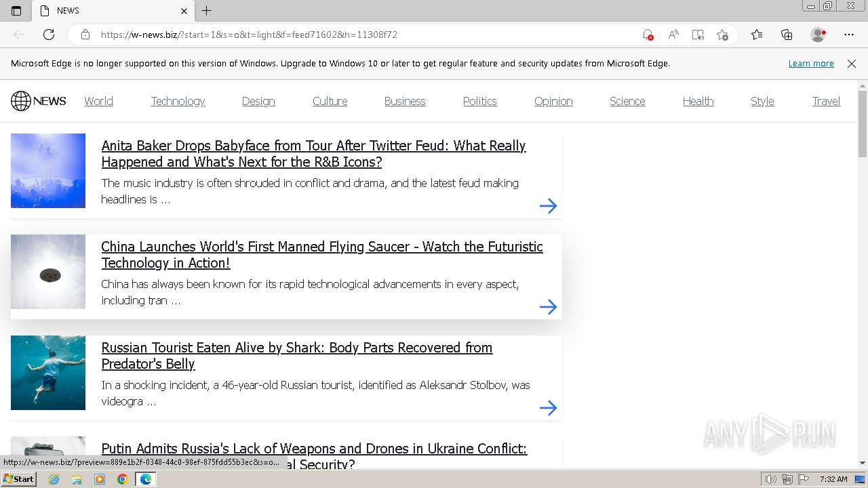
Task: Click the blue arrow on Anita Baker card
Action: 548,206
